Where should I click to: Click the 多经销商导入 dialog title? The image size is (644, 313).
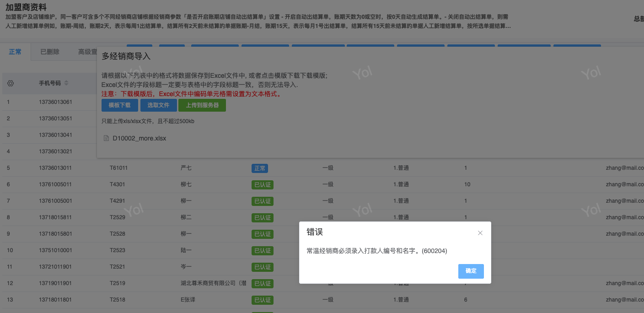point(126,56)
